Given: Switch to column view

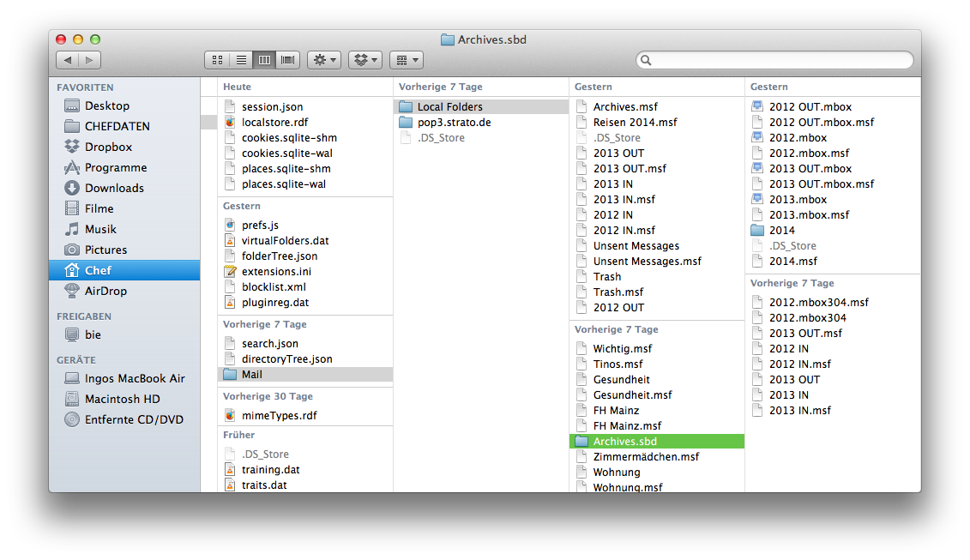Looking at the screenshot, I should click(x=264, y=60).
